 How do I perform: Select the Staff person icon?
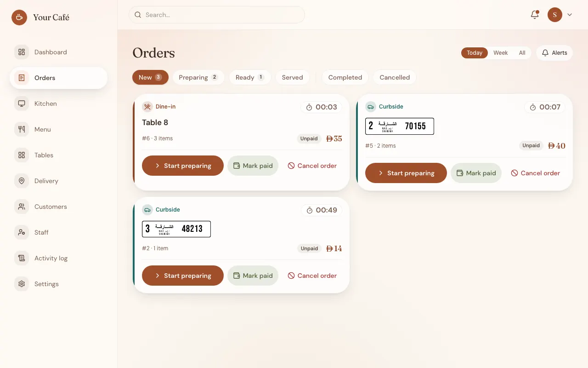pyautogui.click(x=22, y=232)
